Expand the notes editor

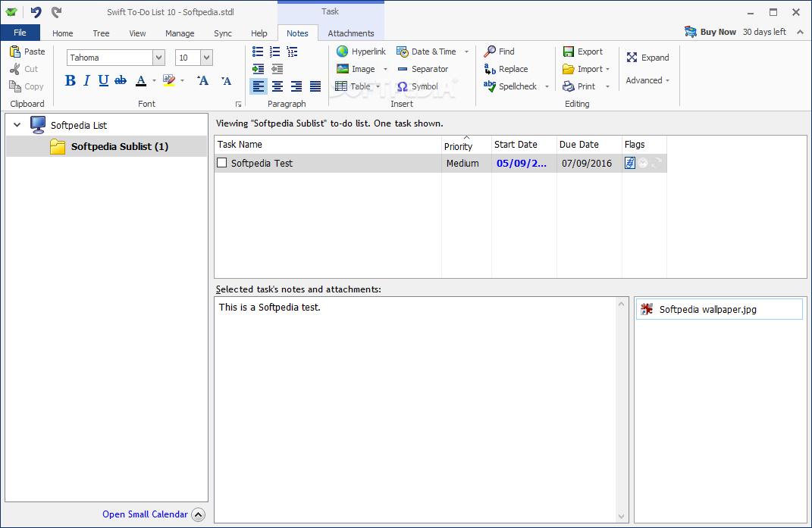pos(647,58)
